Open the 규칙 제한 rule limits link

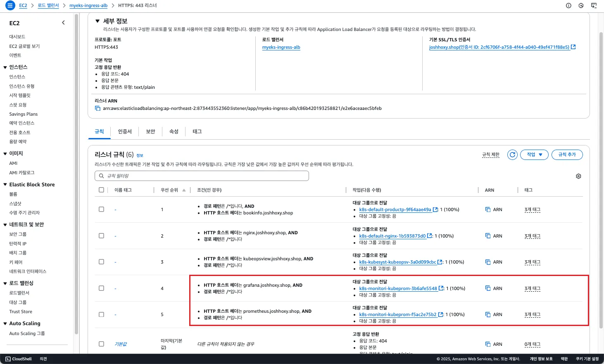[x=491, y=155]
